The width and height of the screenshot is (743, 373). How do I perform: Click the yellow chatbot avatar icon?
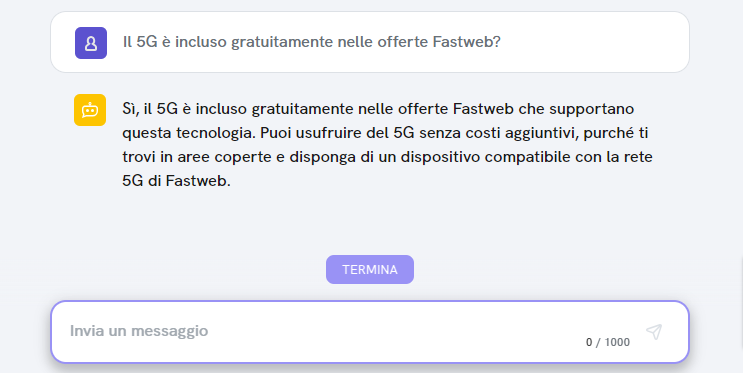[90, 110]
